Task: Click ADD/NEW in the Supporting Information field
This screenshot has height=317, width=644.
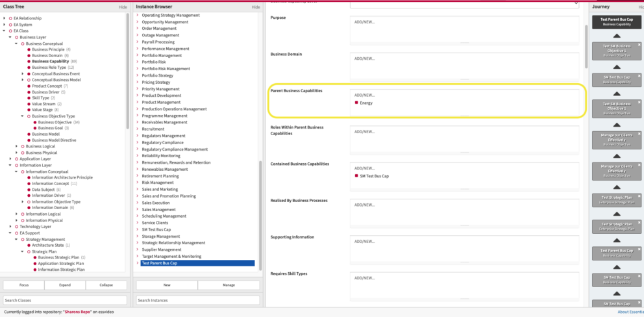Action: tap(365, 242)
